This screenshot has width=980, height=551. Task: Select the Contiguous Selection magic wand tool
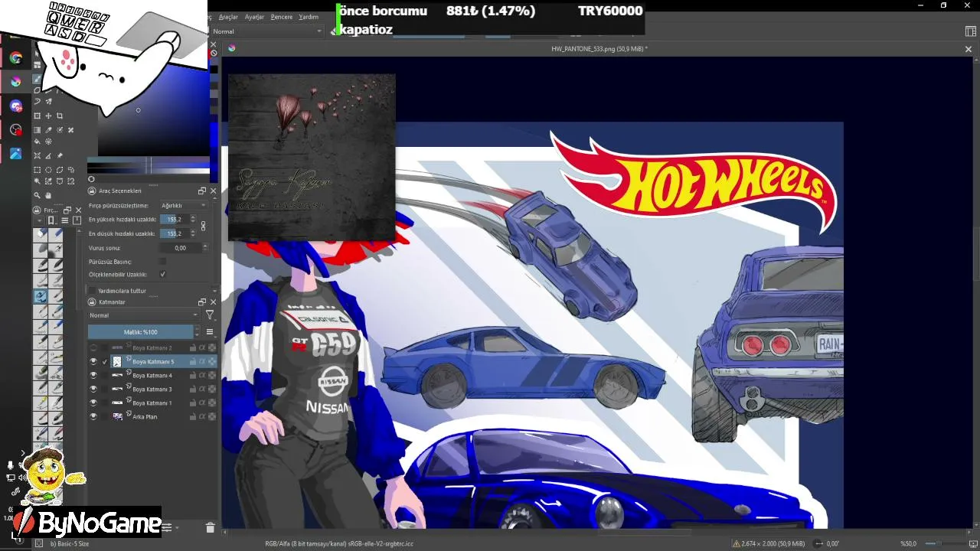[37, 181]
